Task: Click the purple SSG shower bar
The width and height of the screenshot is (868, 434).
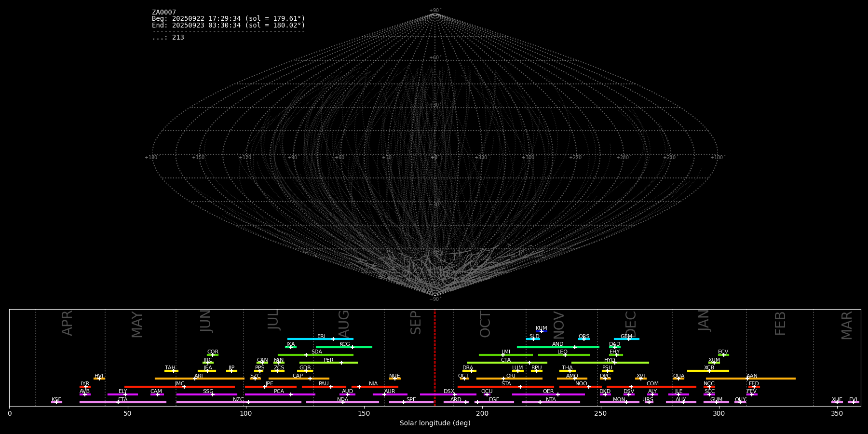Action: 206,394
